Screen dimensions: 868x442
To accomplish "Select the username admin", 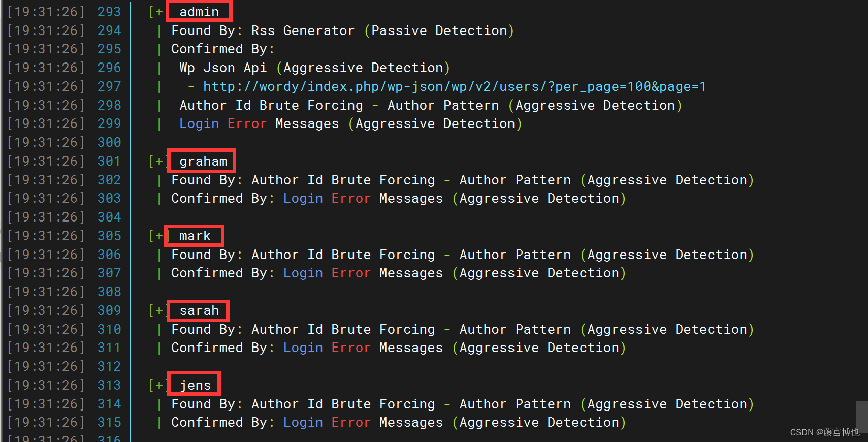I will pyautogui.click(x=199, y=12).
